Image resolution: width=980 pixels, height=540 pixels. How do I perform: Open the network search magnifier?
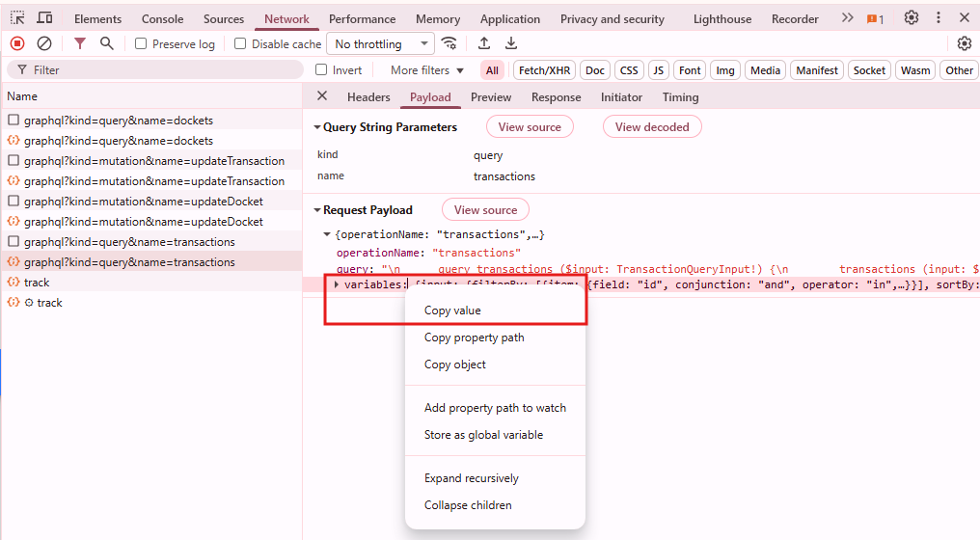point(107,43)
